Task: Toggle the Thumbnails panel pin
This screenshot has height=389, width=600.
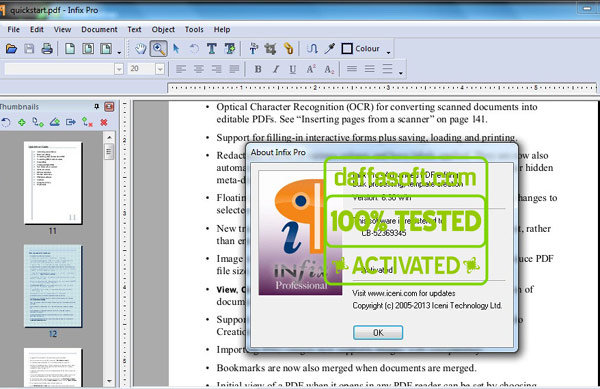Action: (x=96, y=107)
